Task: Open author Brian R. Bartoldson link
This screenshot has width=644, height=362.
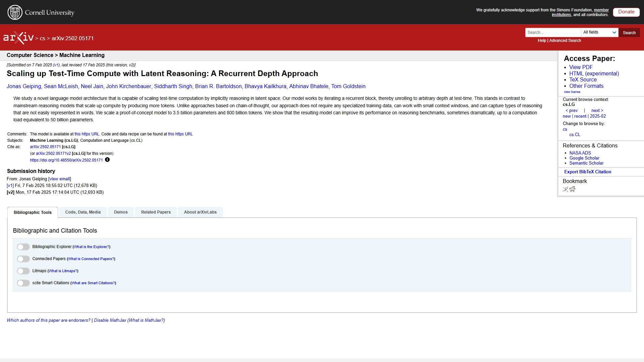Action: coord(218,86)
